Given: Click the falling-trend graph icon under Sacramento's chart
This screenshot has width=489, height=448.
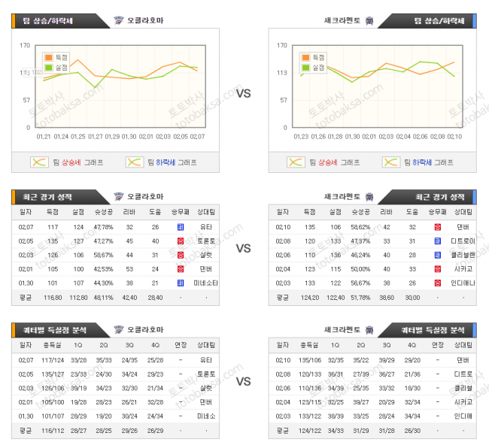Looking at the screenshot, I should 391,162.
